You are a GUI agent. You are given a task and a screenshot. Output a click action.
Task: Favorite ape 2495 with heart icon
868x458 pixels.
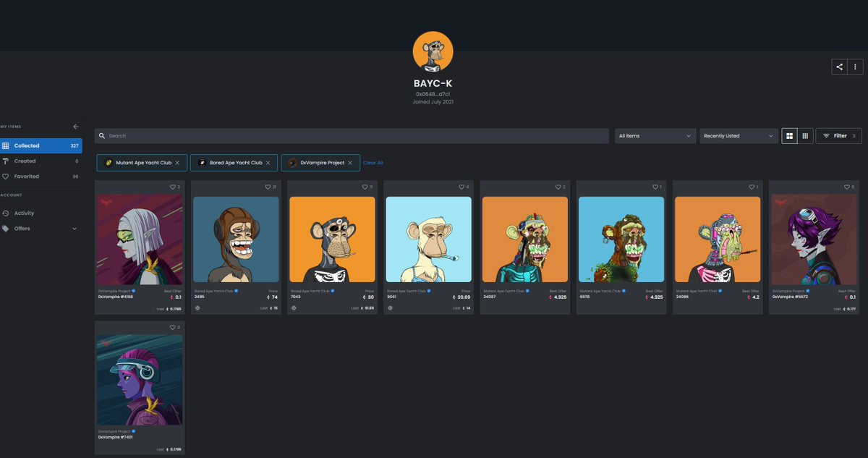(x=268, y=187)
